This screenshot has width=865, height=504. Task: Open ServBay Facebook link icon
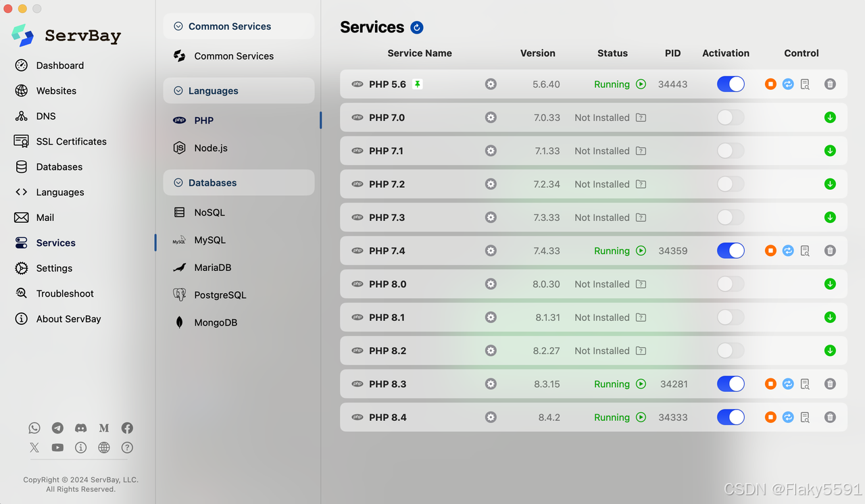[127, 428]
